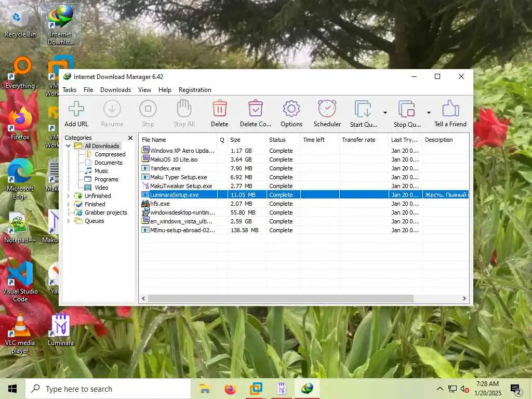Close the Categories panel
This screenshot has height=399, width=532.
(x=130, y=138)
